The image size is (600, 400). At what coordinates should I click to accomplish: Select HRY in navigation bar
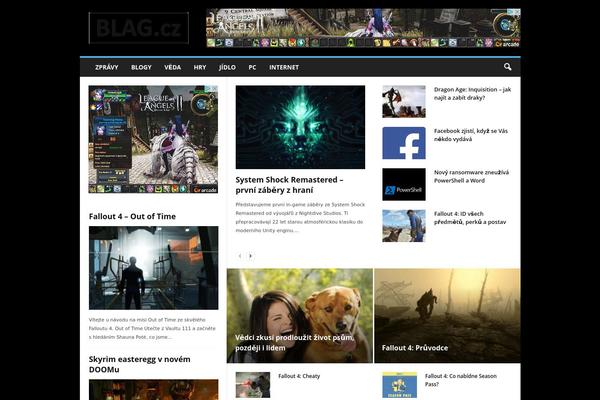point(200,67)
